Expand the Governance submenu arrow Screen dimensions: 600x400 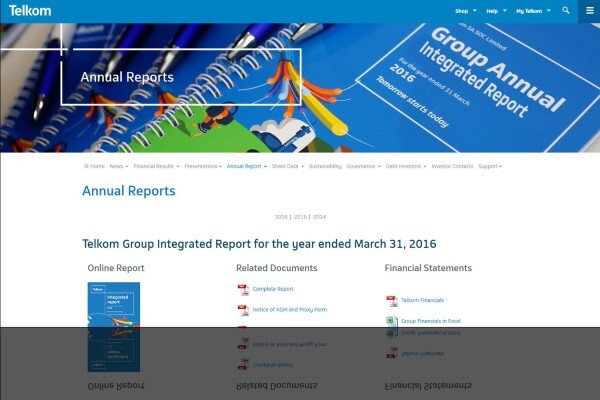point(379,167)
